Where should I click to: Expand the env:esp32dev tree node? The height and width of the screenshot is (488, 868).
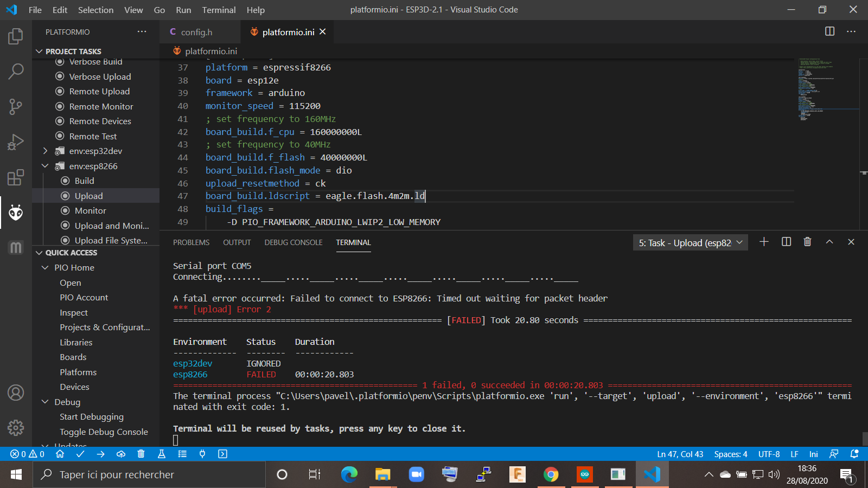[45, 151]
